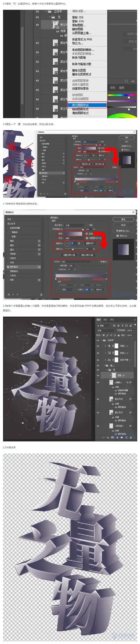Click the plus icon beside 投影 in the step 2.7 dialog
The image size is (140, 644).
click(x=39, y=280)
